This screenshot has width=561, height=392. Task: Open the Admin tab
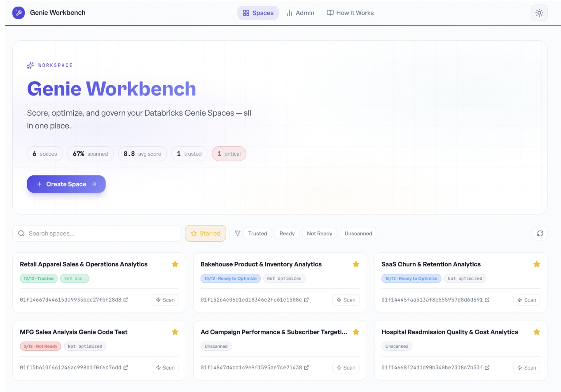point(300,13)
